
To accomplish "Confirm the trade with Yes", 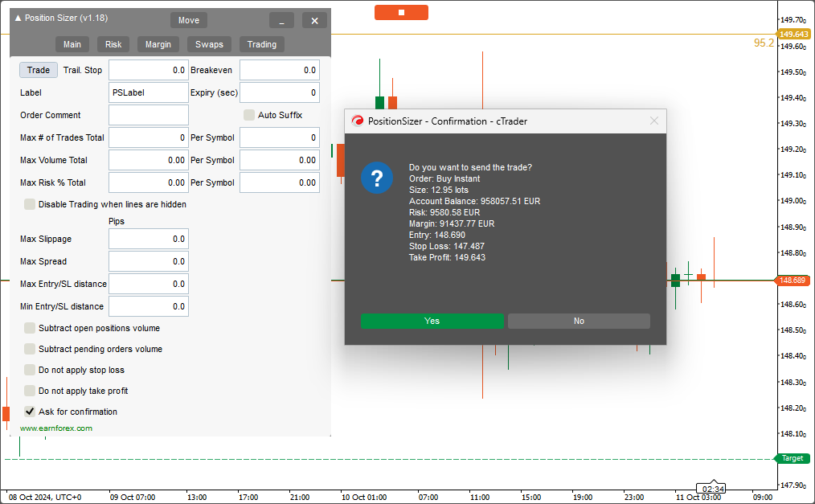I will pyautogui.click(x=432, y=321).
